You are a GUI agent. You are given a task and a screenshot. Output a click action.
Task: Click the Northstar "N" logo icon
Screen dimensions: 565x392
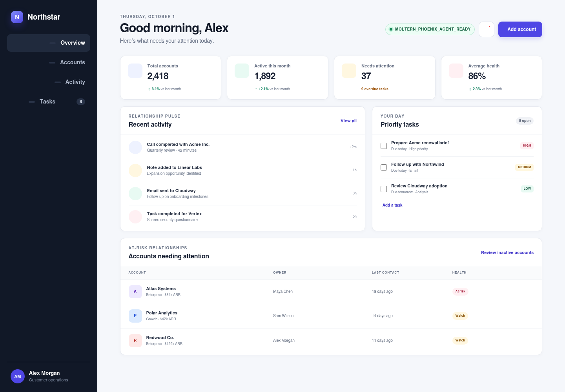pos(17,17)
